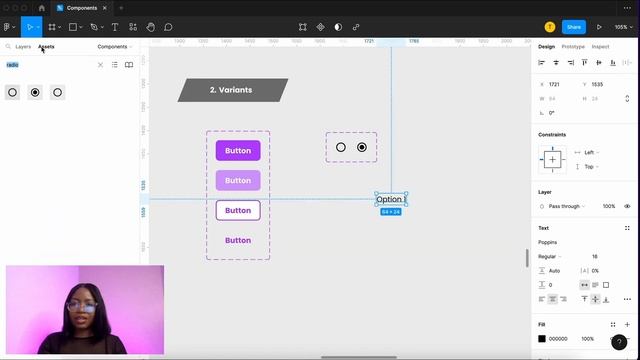Set text align left
This screenshot has width=640, height=360.
pyautogui.click(x=542, y=299)
